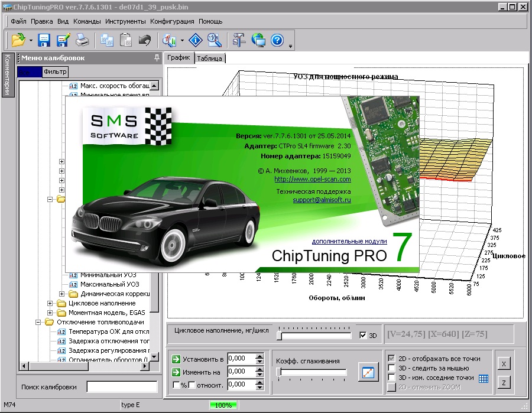Undo the last change with the arrow icon

145,40
